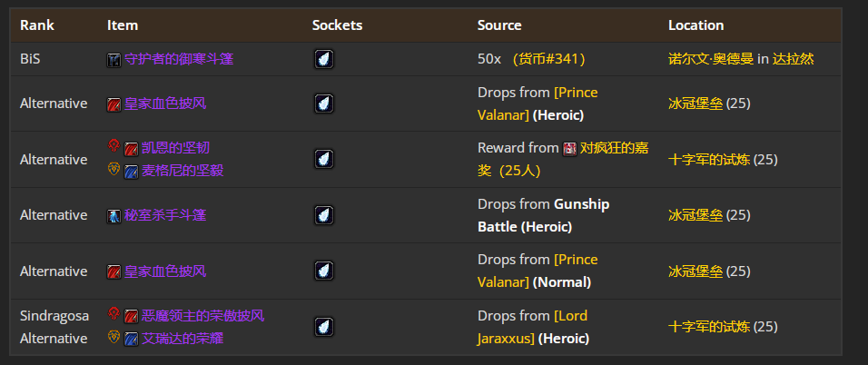Click the 守护者的御寒斗篷 item icon
Image resolution: width=868 pixels, height=365 pixels.
pyautogui.click(x=113, y=59)
